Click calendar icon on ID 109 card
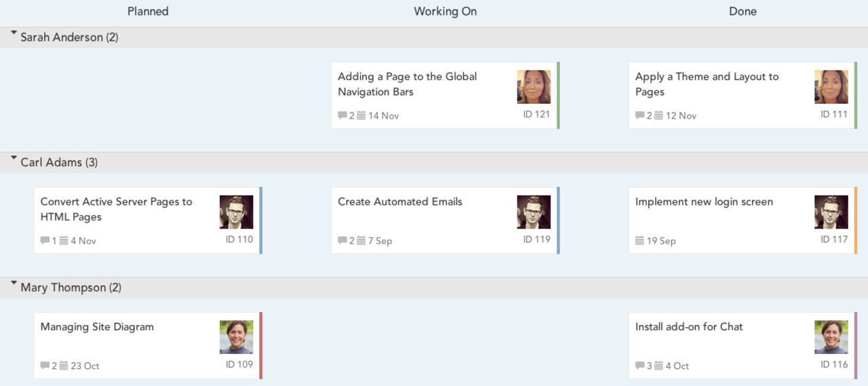868x386 pixels. coord(64,366)
